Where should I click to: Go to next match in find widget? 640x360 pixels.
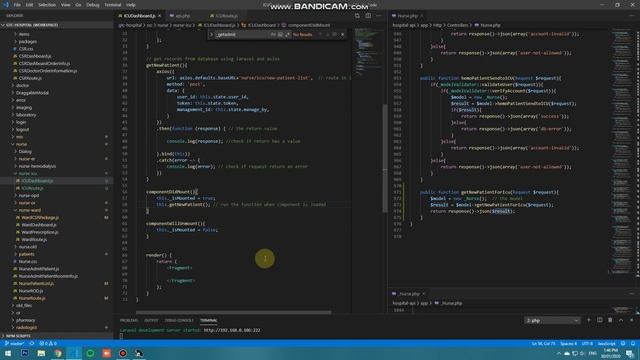point(327,35)
